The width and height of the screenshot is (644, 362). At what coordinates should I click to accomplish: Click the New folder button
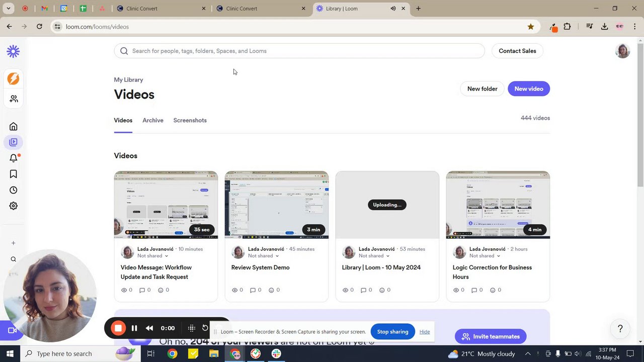[x=482, y=89]
